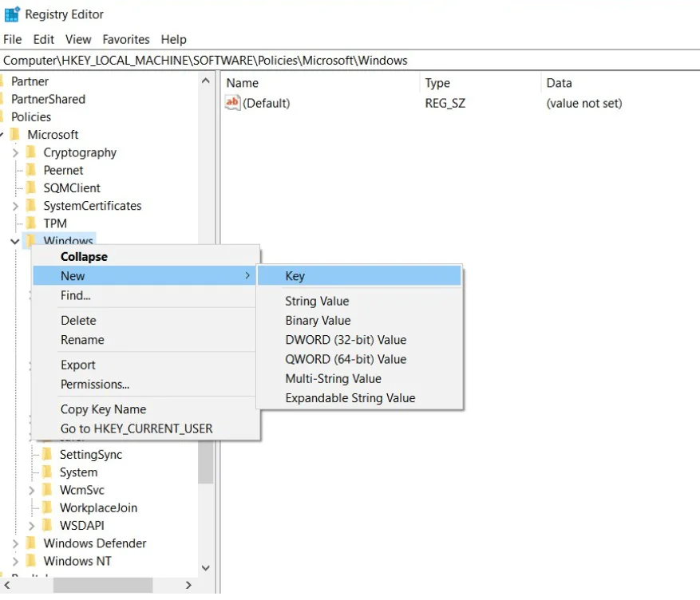Click the Registry Editor icon in the title bar
The image size is (700, 600).
[11, 14]
